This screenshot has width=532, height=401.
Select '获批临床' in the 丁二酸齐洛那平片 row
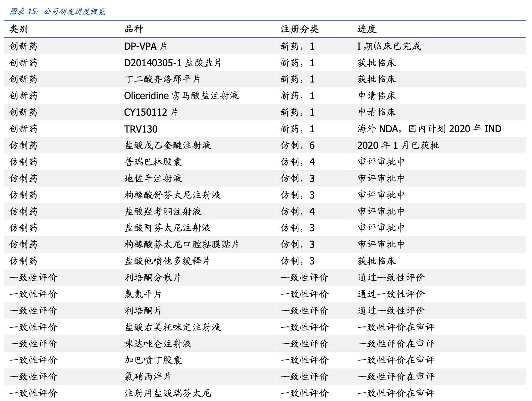coord(377,79)
